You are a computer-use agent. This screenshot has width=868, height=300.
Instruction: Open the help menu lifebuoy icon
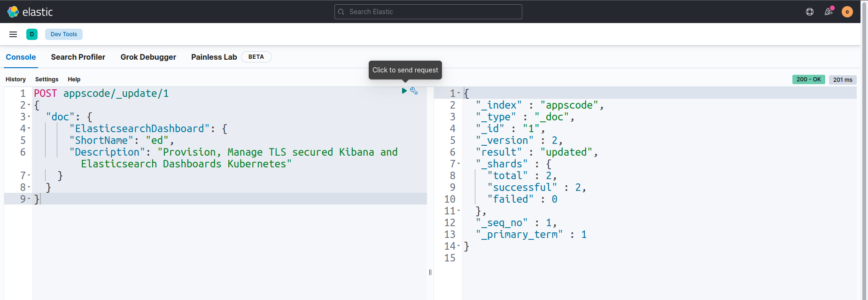[810, 12]
